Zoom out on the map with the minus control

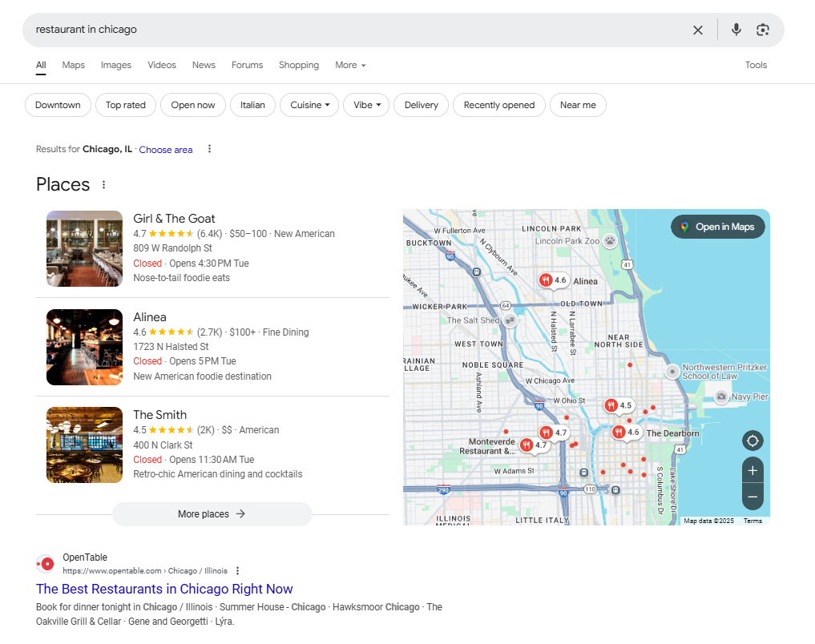coord(752,497)
